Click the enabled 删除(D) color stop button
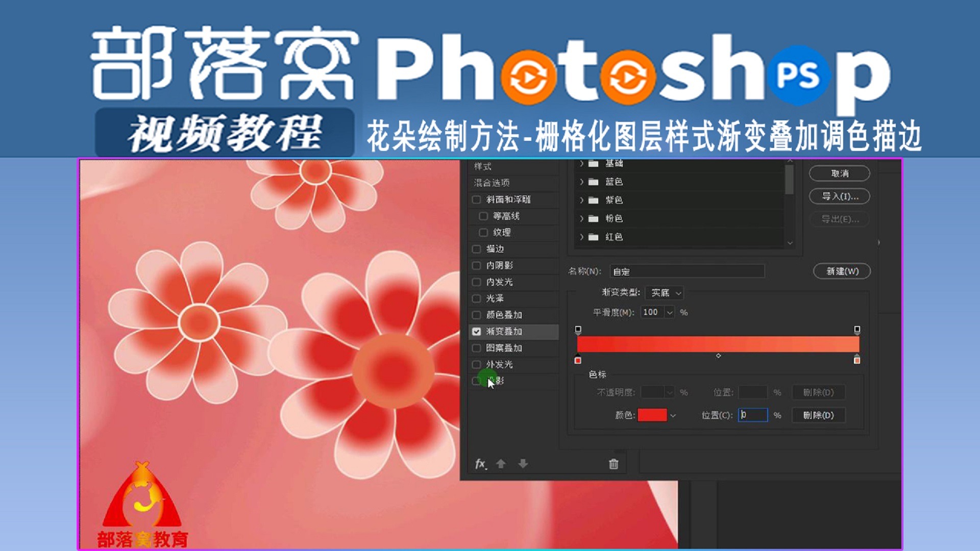This screenshot has height=551, width=980. [818, 415]
